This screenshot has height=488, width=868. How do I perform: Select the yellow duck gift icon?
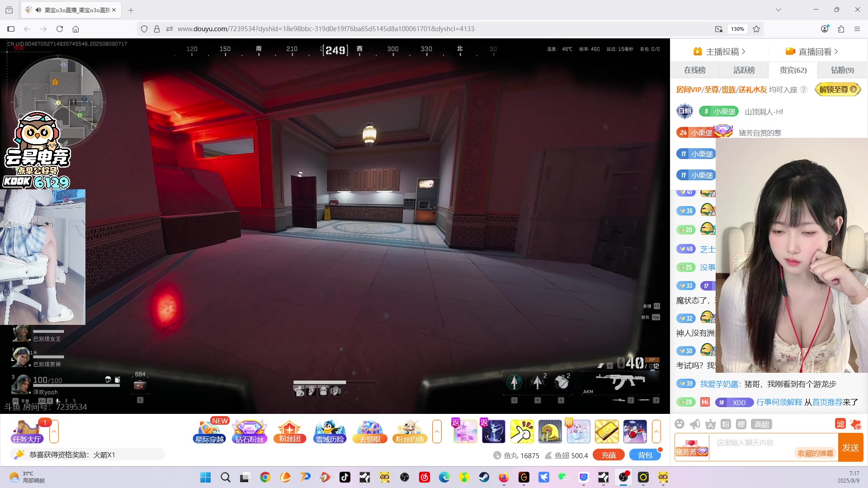[x=550, y=431]
